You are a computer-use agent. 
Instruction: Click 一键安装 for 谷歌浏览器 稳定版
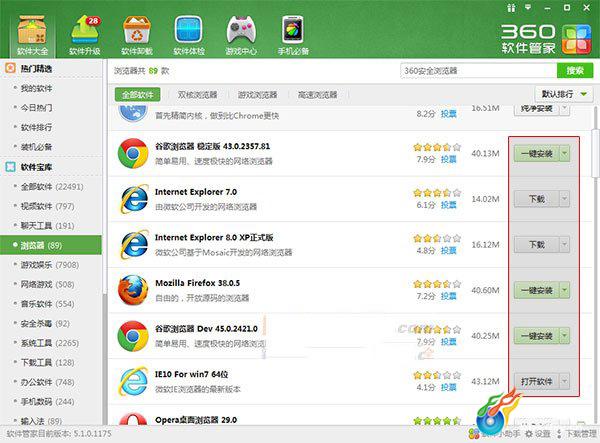pyautogui.click(x=536, y=153)
